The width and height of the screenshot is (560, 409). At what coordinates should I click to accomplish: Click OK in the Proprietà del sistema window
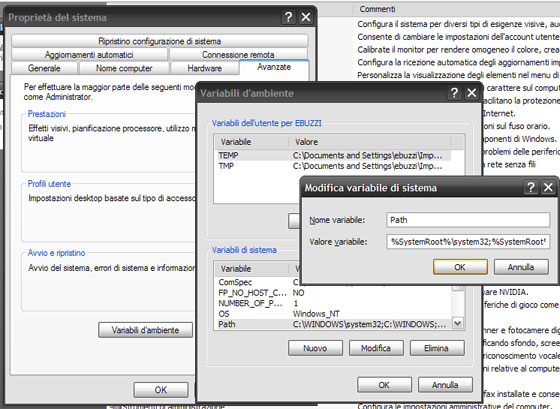tap(161, 390)
